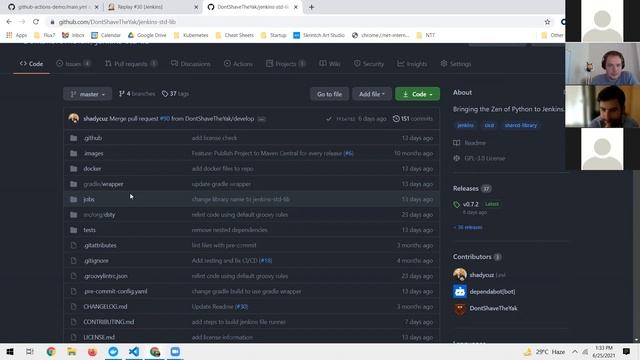The height and width of the screenshot is (360, 640).
Task: Open the .github folder
Action: click(93, 138)
